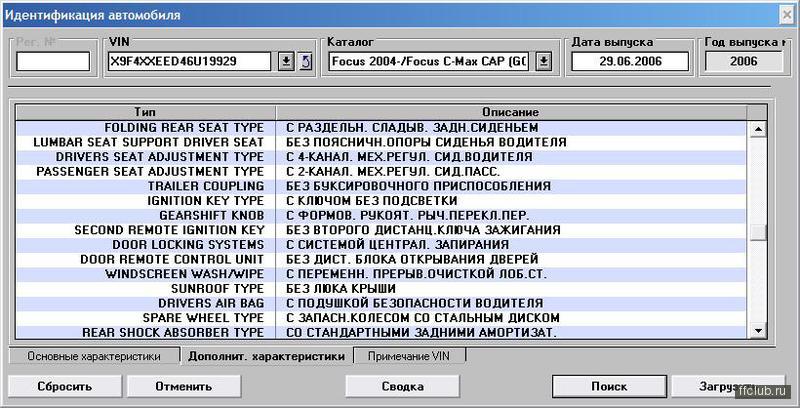Switch to Основные характеристики tab
Image resolution: width=800 pixels, height=408 pixels.
pos(94,356)
